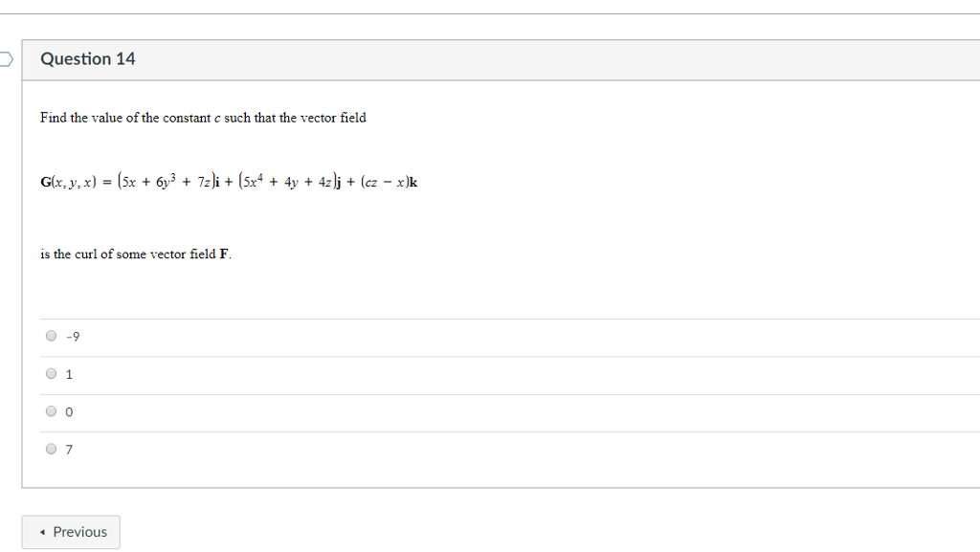Click the Question 14 title text
The image size is (980, 552).
[x=87, y=58]
